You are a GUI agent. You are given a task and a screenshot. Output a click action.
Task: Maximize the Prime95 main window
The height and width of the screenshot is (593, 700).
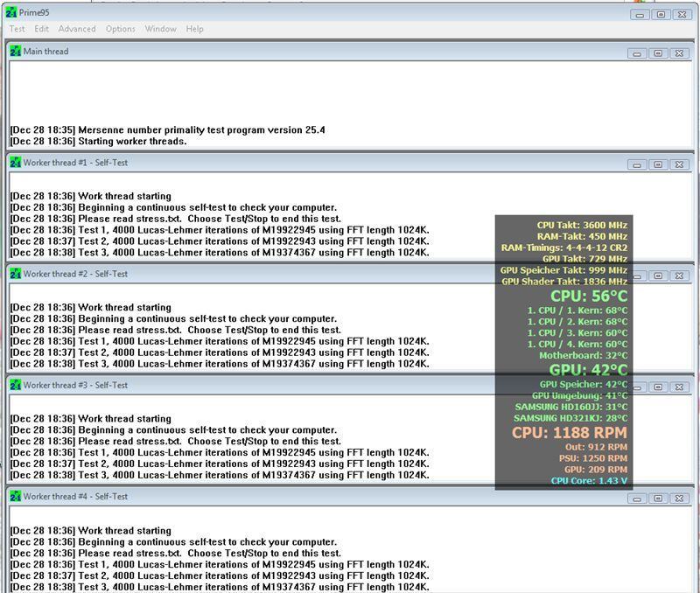coord(661,15)
